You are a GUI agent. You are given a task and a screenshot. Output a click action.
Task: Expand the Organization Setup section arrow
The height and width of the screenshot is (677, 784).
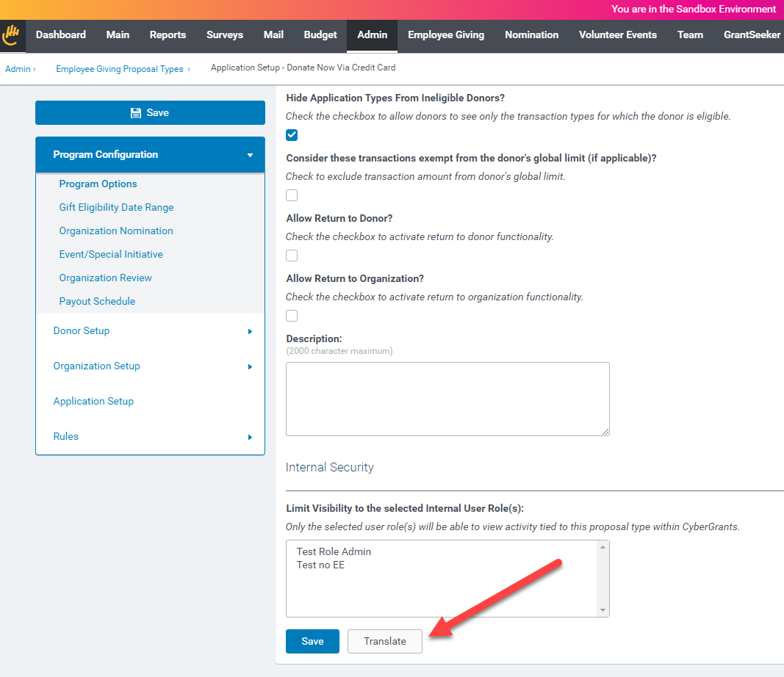pos(250,366)
